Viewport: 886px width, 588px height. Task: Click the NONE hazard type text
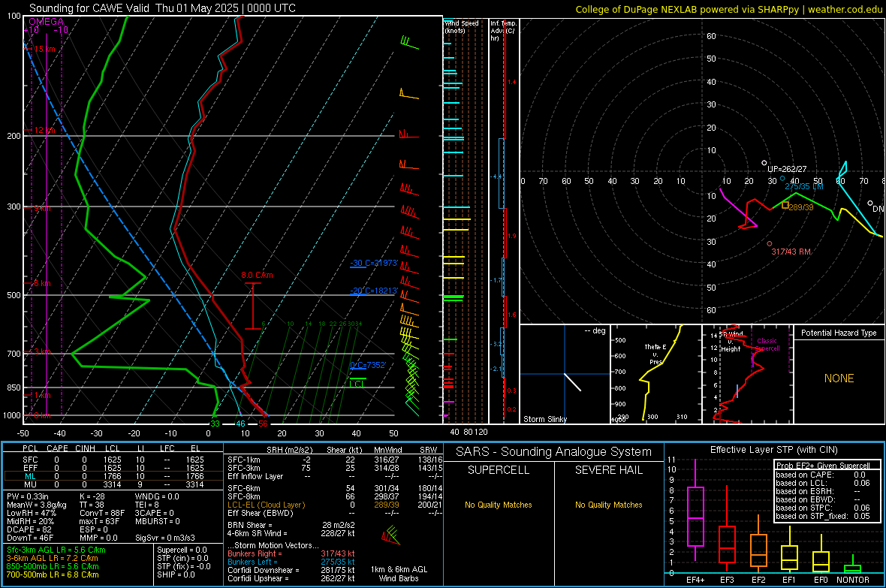[839, 378]
